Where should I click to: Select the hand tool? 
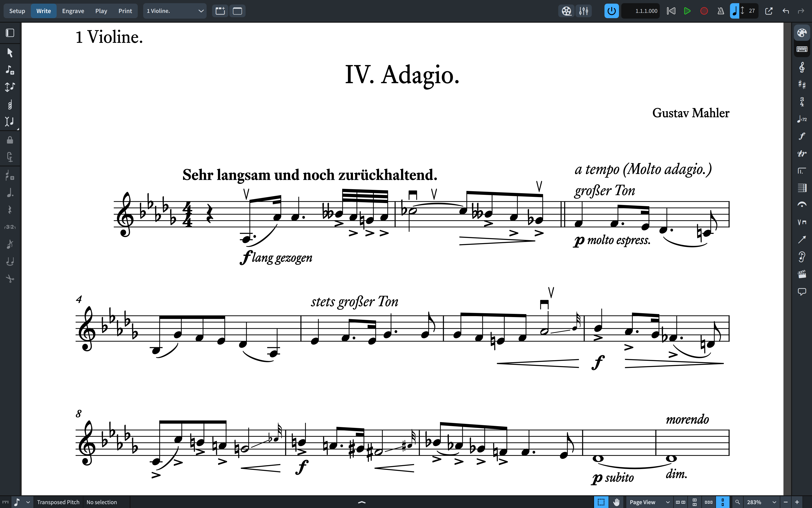click(x=616, y=502)
